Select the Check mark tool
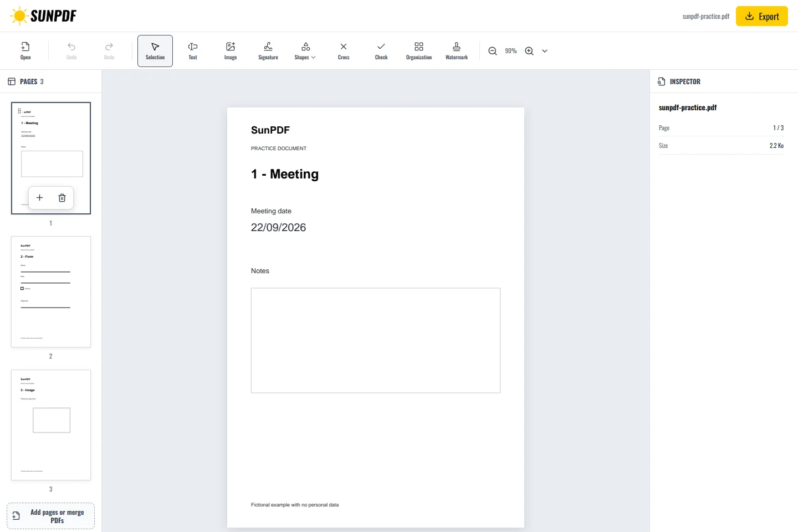 [381, 51]
